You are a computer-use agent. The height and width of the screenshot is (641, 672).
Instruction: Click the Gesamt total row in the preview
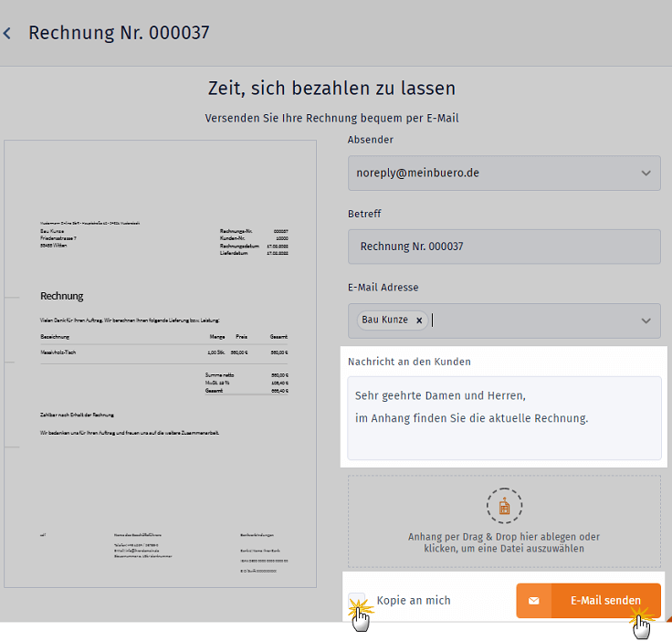(x=215, y=389)
